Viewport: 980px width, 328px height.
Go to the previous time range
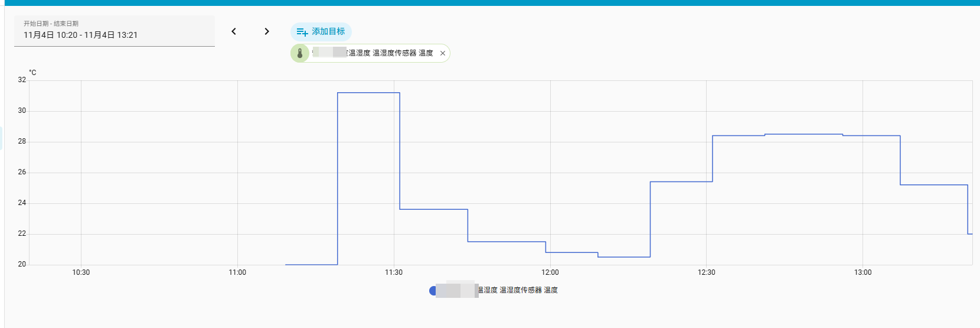tap(234, 31)
